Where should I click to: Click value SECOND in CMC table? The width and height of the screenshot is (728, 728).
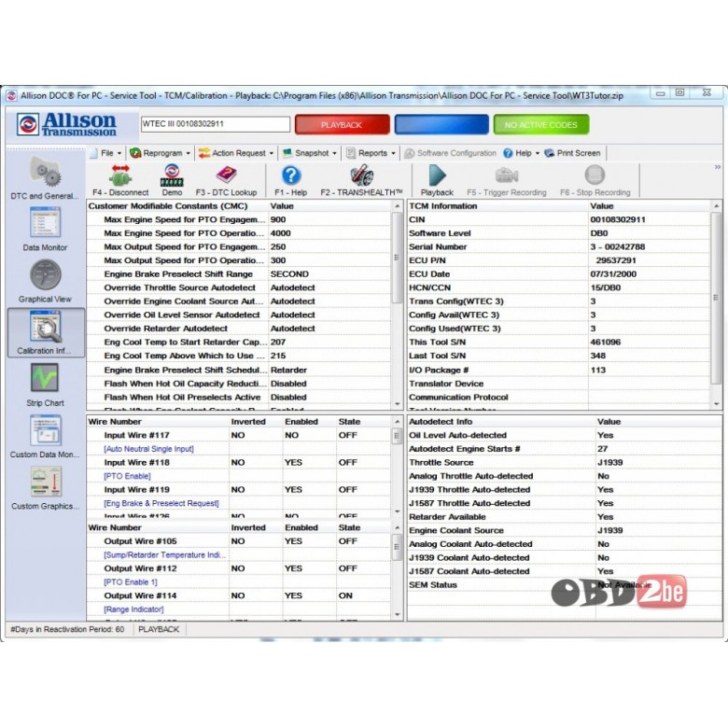289,273
